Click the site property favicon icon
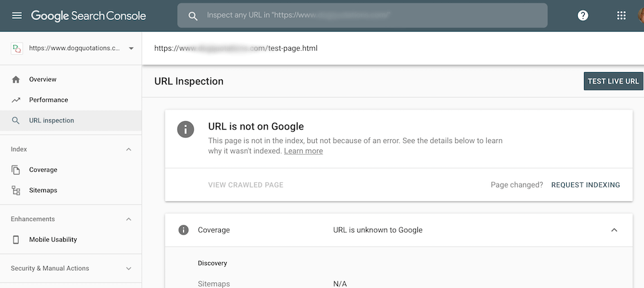 [17, 48]
